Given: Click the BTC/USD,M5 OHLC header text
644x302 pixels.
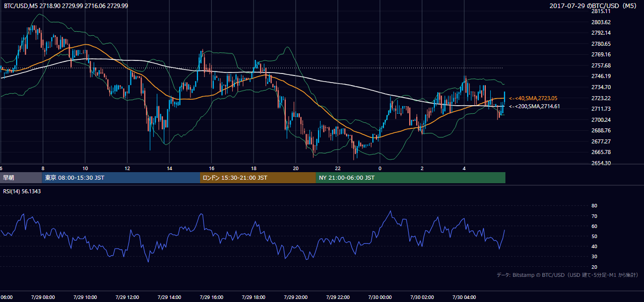Looking at the screenshot, I should pyautogui.click(x=66, y=6).
